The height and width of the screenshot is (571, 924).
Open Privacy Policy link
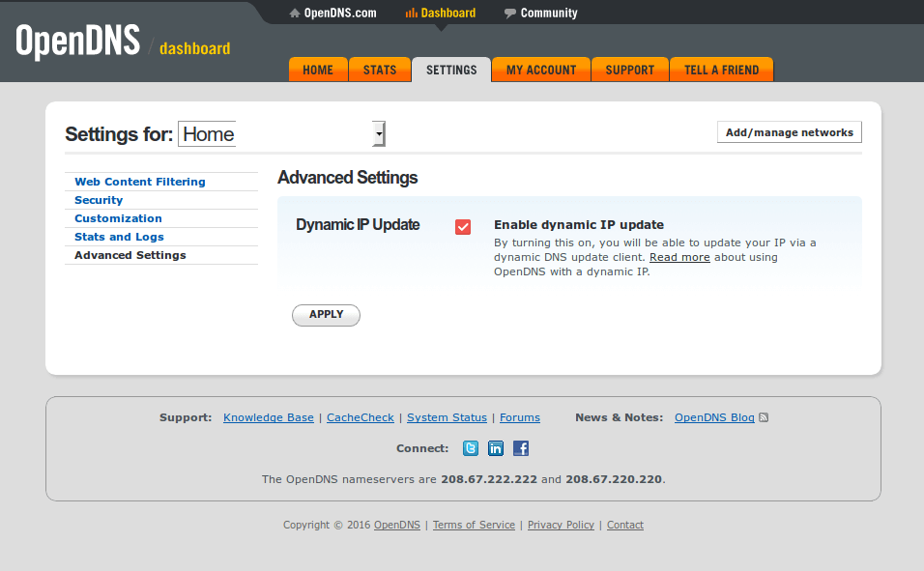(x=561, y=525)
